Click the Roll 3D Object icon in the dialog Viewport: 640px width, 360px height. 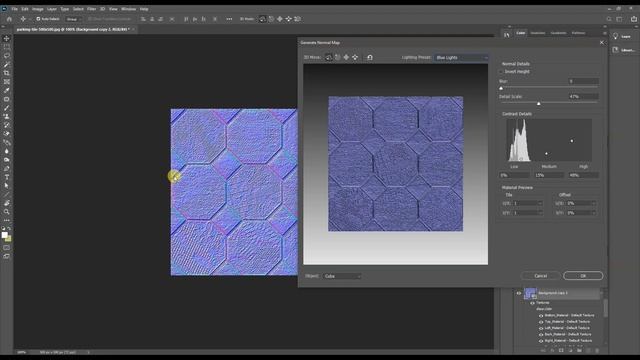click(x=338, y=58)
